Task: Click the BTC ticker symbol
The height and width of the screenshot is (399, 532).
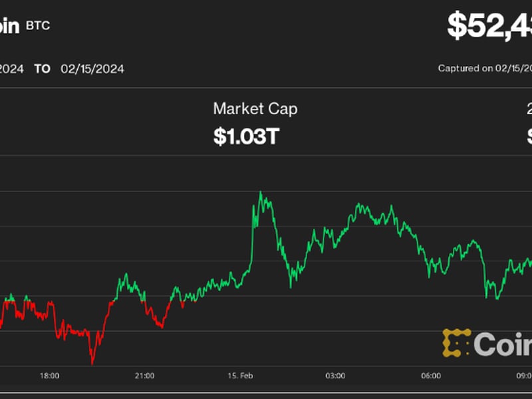Action: tap(37, 26)
